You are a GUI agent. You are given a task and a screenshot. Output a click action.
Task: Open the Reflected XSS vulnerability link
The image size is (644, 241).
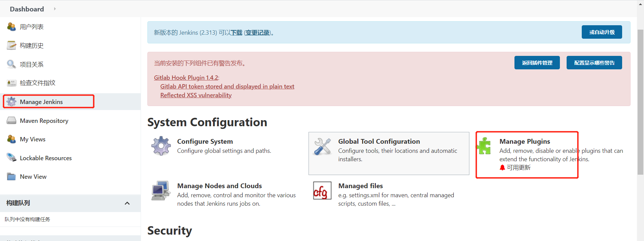[196, 95]
